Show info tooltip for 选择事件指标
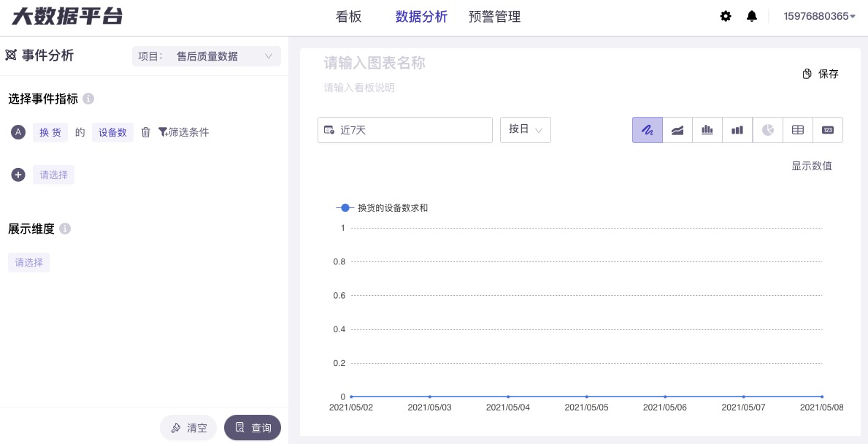This screenshot has height=444, width=868. point(88,99)
